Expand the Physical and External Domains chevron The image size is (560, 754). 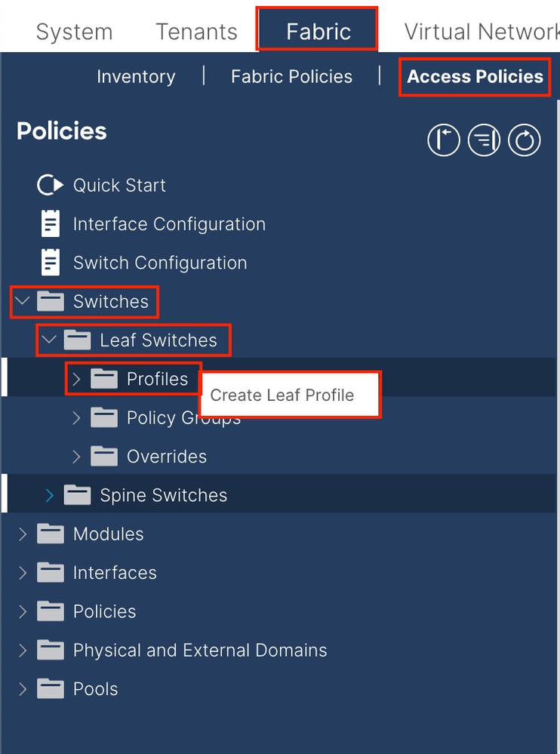point(23,651)
